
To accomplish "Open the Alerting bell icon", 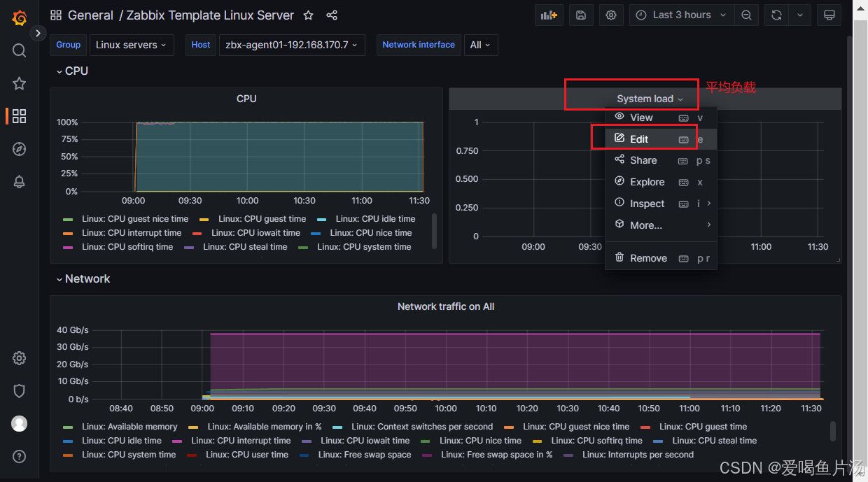I will coord(20,182).
